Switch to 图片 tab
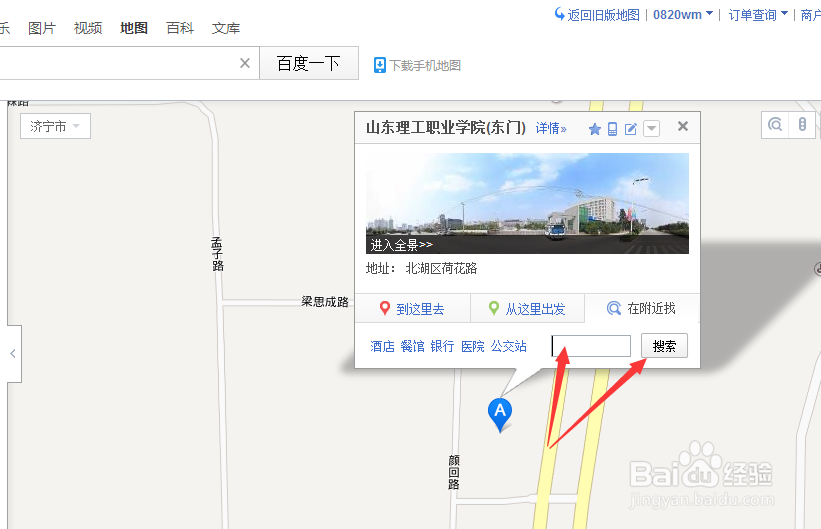This screenshot has width=821, height=529. [42, 28]
